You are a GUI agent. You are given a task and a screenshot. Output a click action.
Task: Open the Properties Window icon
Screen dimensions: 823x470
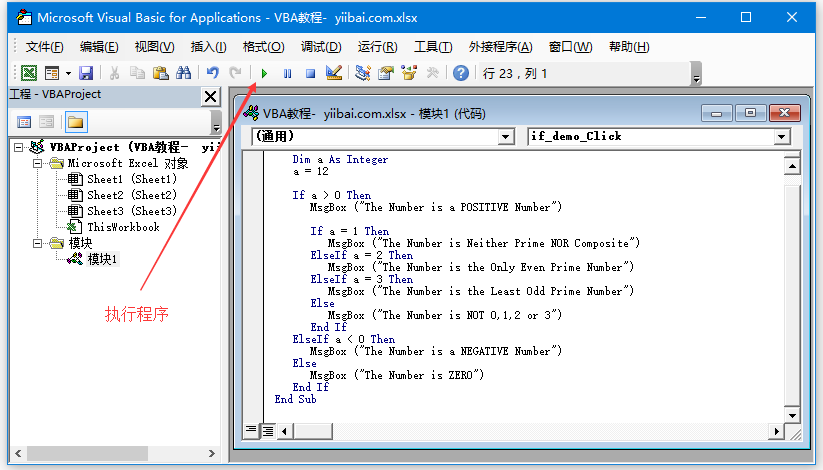(x=386, y=73)
